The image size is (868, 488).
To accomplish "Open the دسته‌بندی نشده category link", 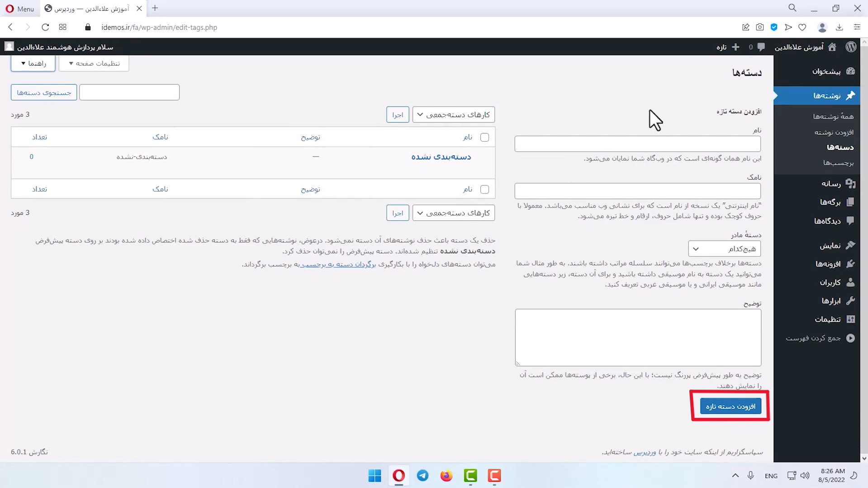I will pos(441,157).
